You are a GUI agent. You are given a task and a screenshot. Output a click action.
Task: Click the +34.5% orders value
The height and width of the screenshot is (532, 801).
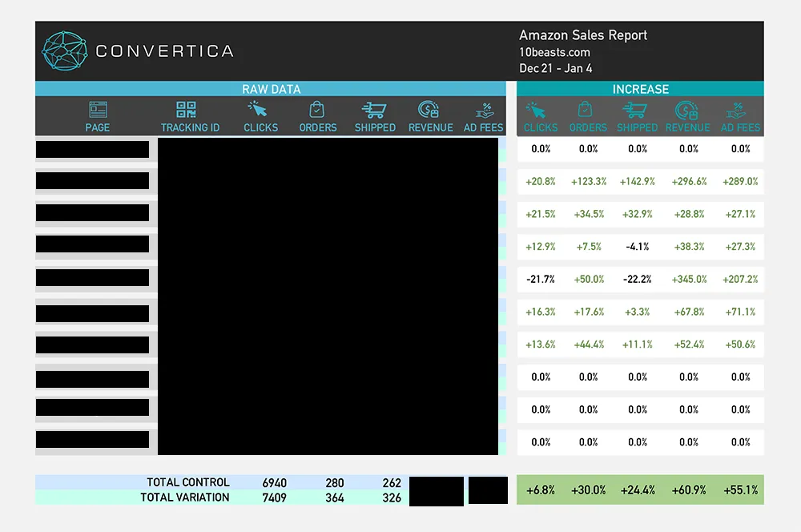(x=589, y=214)
